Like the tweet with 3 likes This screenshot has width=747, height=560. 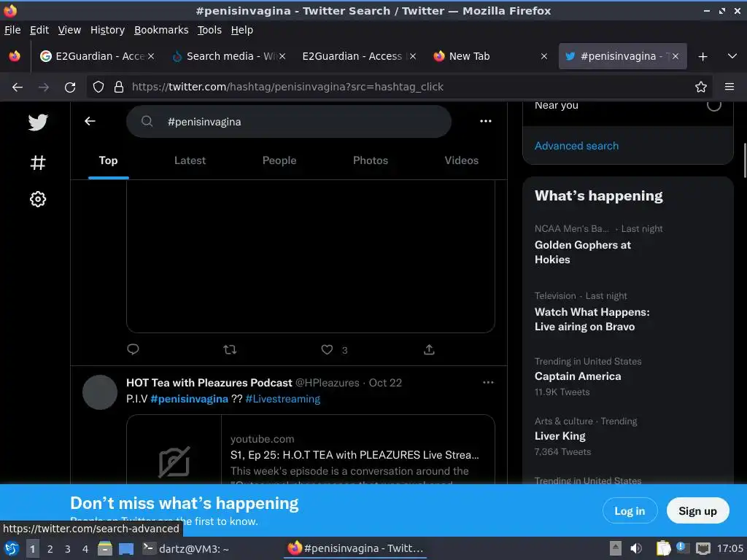click(327, 349)
